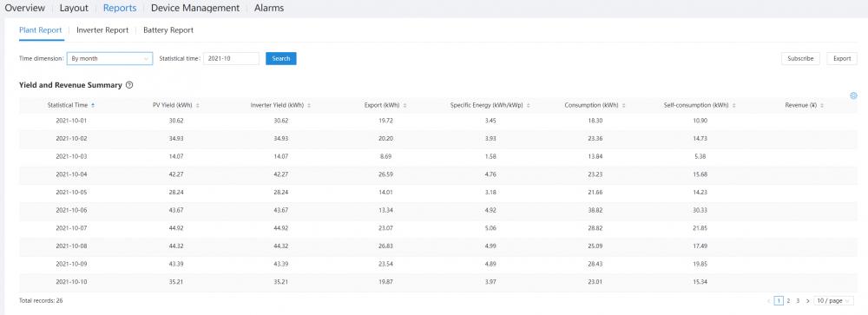868x315 pixels.
Task: Click the Export value 26.59
Action: click(x=386, y=174)
